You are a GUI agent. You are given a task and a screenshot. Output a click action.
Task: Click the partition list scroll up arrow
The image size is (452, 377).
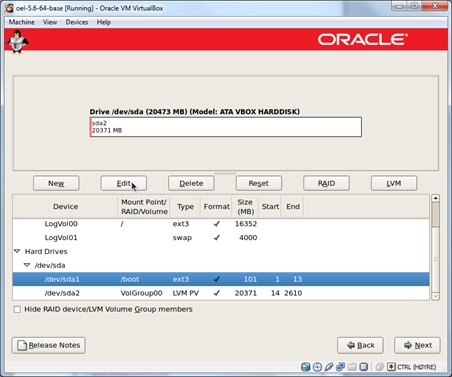tap(435, 198)
